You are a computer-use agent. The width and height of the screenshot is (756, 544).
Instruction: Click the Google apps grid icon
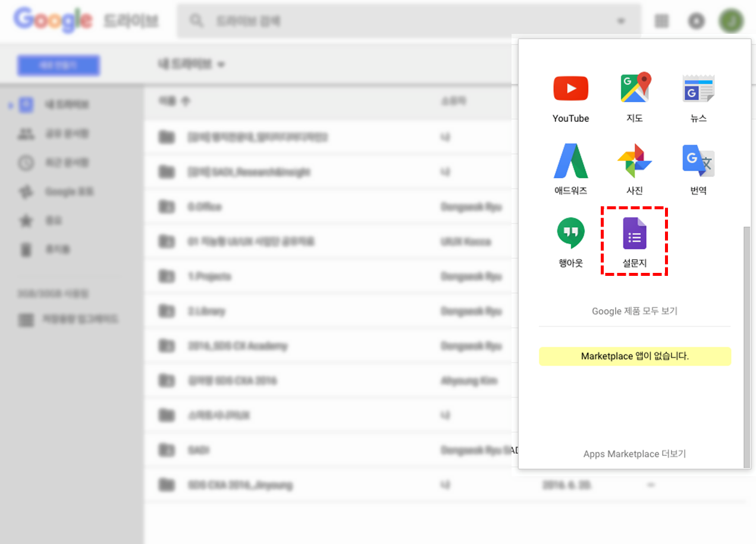661,21
